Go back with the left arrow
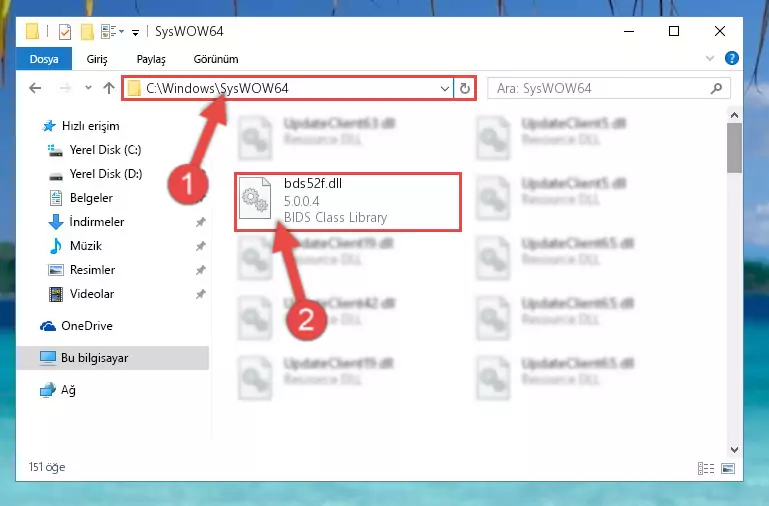The image size is (769, 506). pyautogui.click(x=35, y=88)
